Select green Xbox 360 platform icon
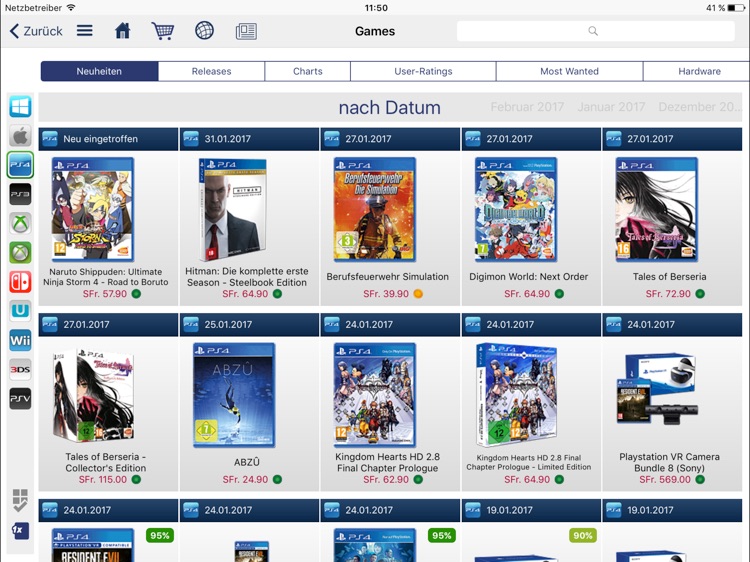Screen dimensions: 750x562 20,253
